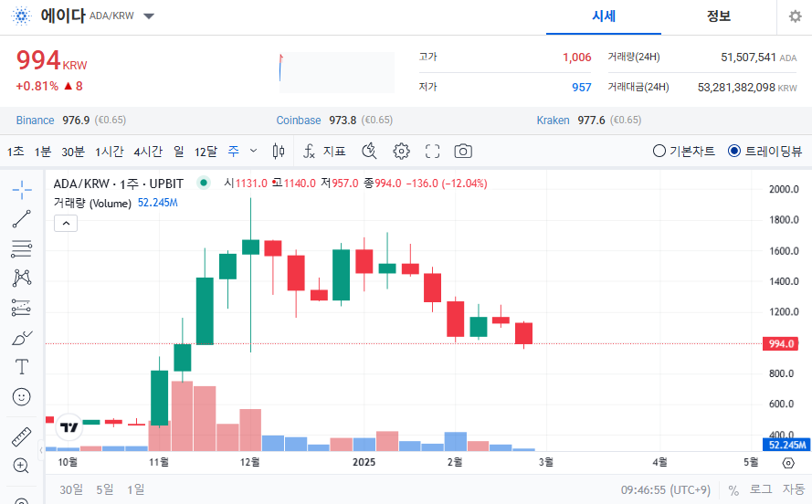Click the 2025 label on time axis
Image resolution: width=812 pixels, height=504 pixels.
(364, 463)
